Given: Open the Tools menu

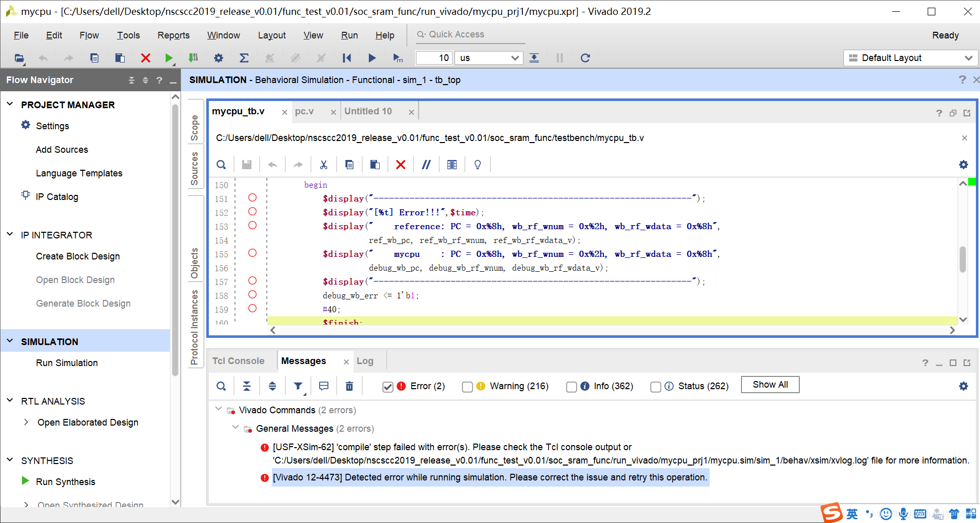Looking at the screenshot, I should pos(128,35).
